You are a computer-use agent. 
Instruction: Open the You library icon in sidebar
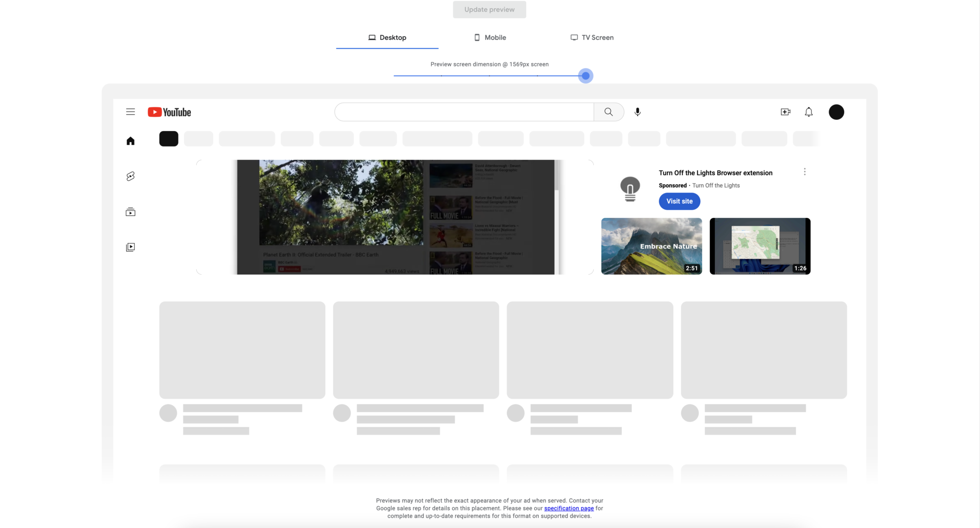(130, 247)
